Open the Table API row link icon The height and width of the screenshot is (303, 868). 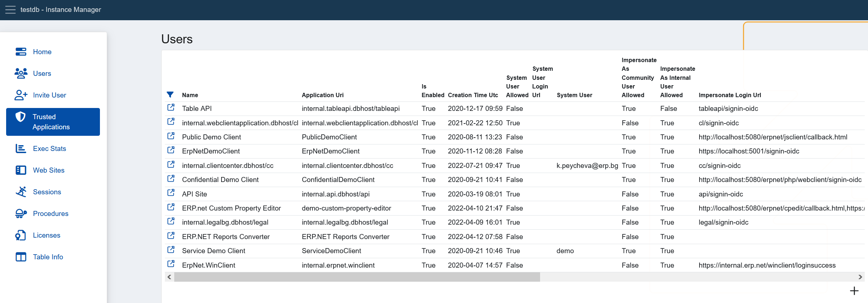click(x=171, y=108)
